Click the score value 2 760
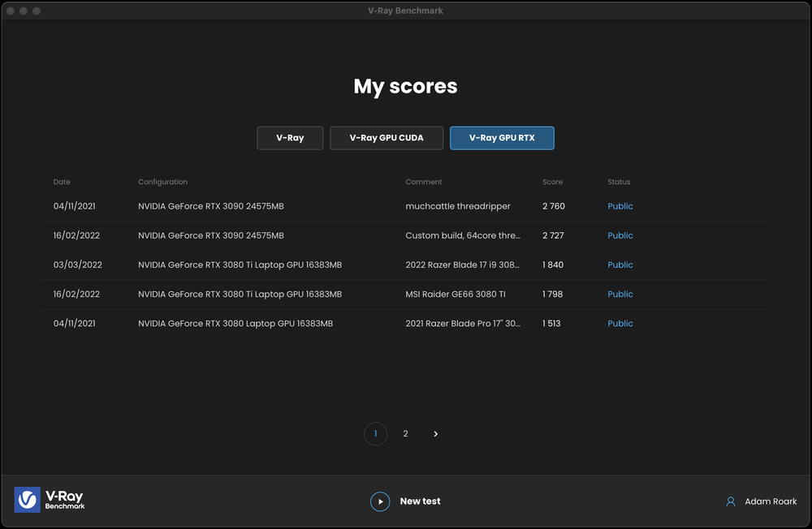 (554, 206)
